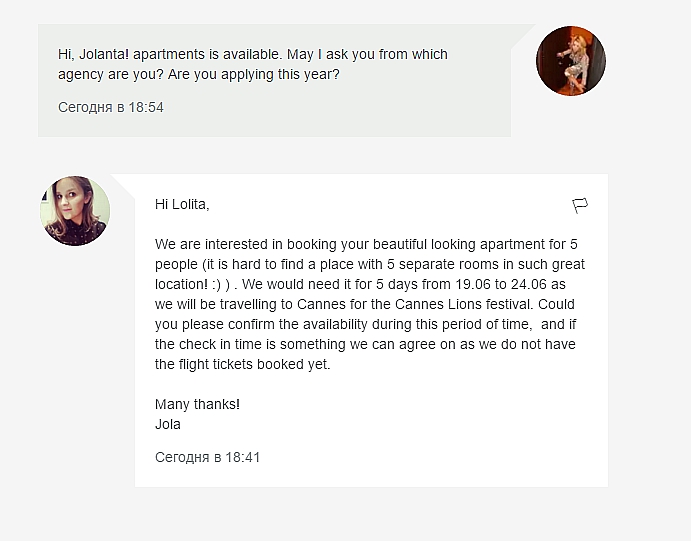This screenshot has width=691, height=541.
Task: Click the "Сегодня в 18:54" timestamp
Action: coord(111,107)
